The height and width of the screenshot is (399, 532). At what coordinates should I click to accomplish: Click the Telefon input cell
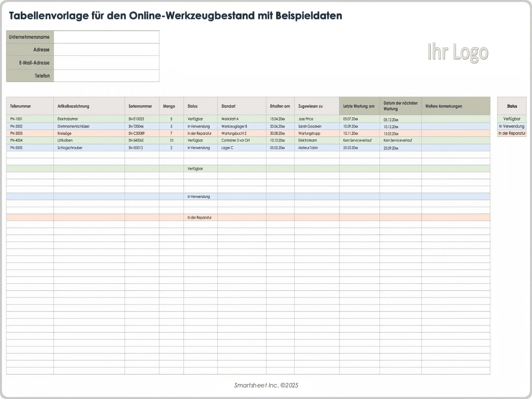coord(106,76)
